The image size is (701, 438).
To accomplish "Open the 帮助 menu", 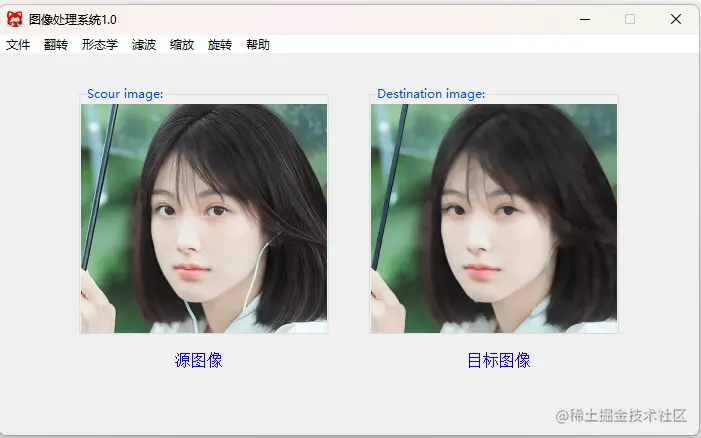I will 258,45.
